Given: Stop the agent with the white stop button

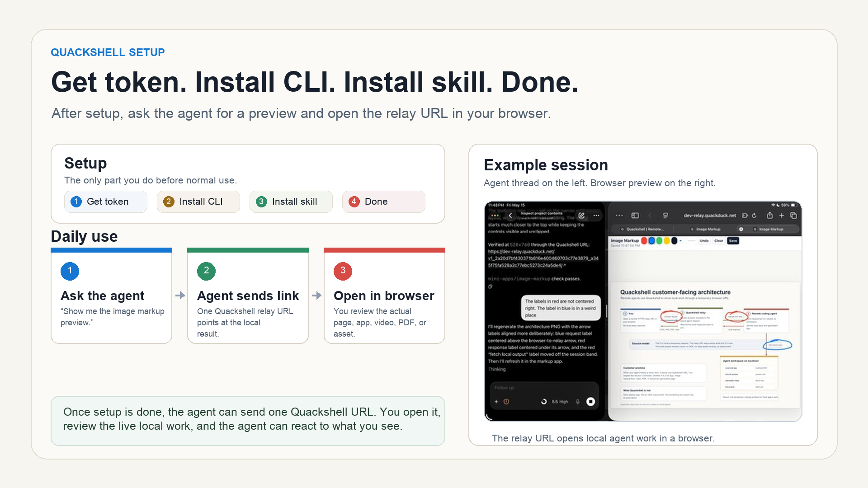Looking at the screenshot, I should [590, 402].
